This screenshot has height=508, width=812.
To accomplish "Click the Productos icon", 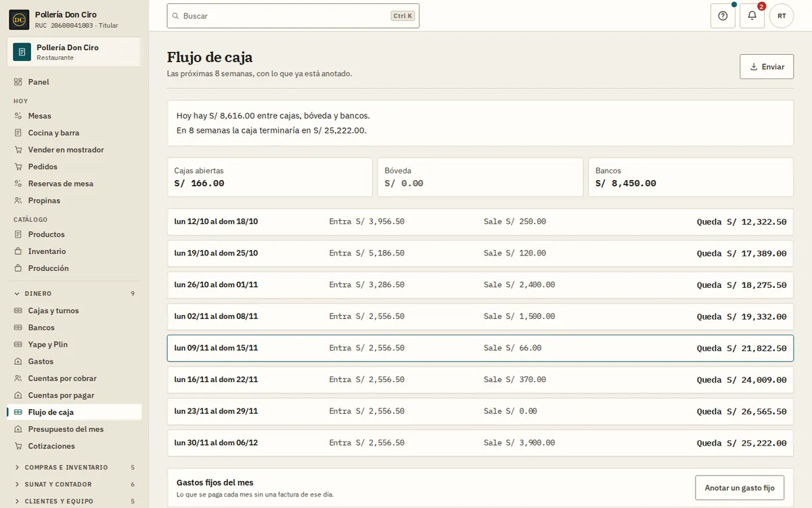I will pos(18,234).
